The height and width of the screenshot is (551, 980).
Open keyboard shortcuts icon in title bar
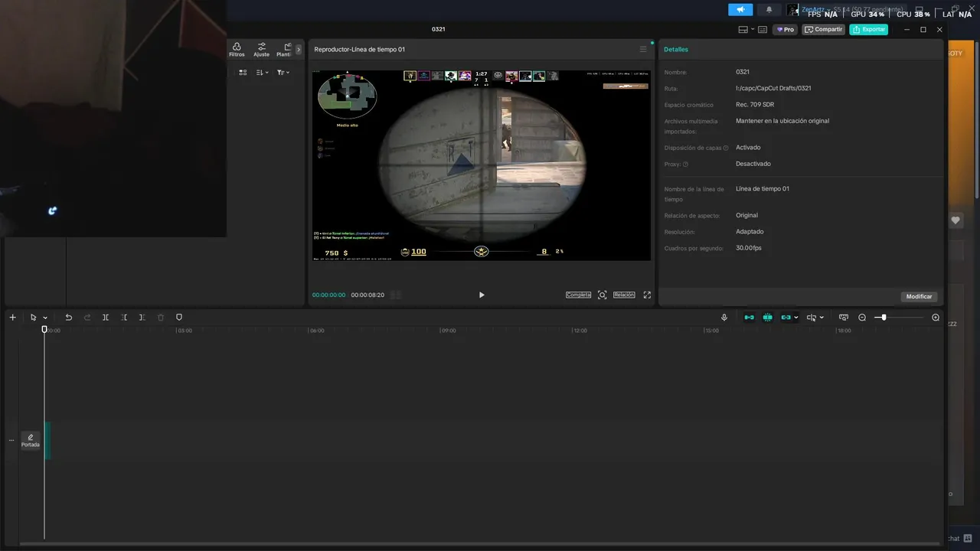click(x=763, y=29)
